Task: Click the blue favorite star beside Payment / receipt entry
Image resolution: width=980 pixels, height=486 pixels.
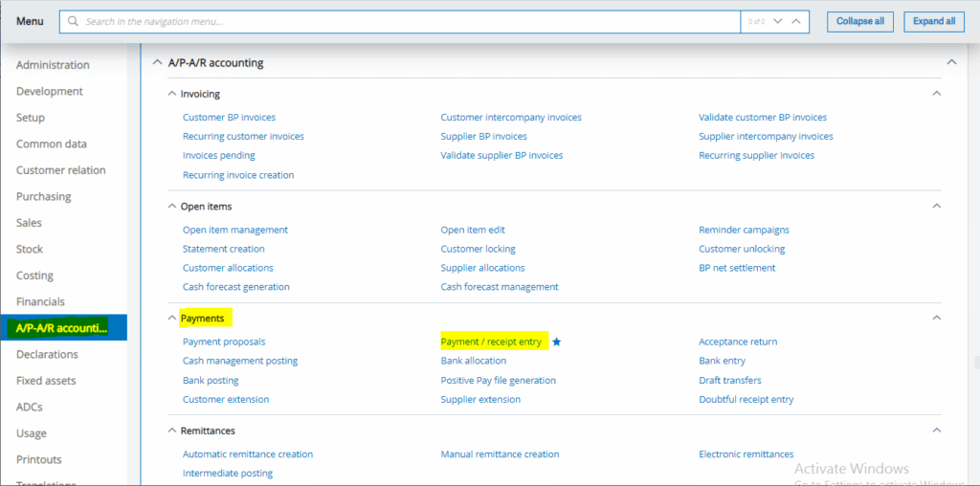Action: tap(556, 342)
